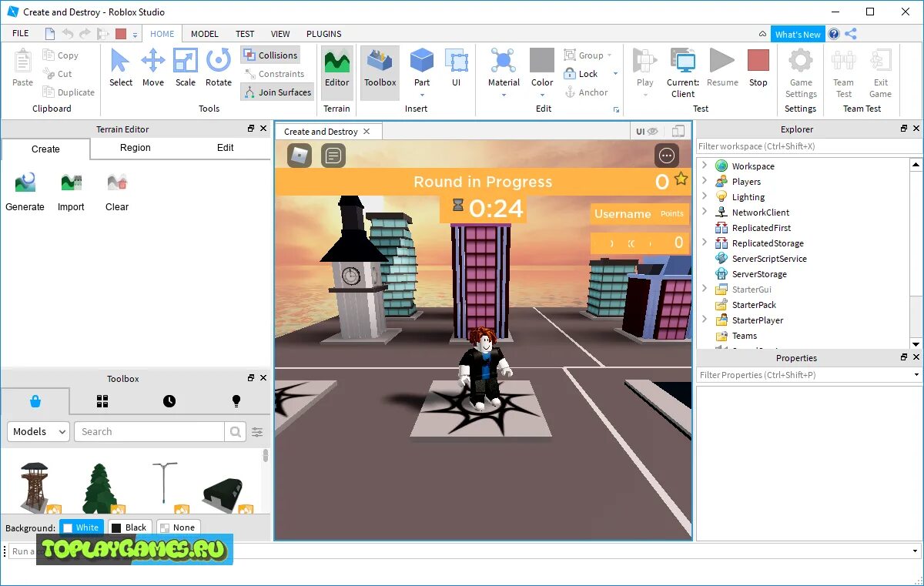Open the Lock dropdown arrow
Viewport: 924px width, 586px height.
615,74
